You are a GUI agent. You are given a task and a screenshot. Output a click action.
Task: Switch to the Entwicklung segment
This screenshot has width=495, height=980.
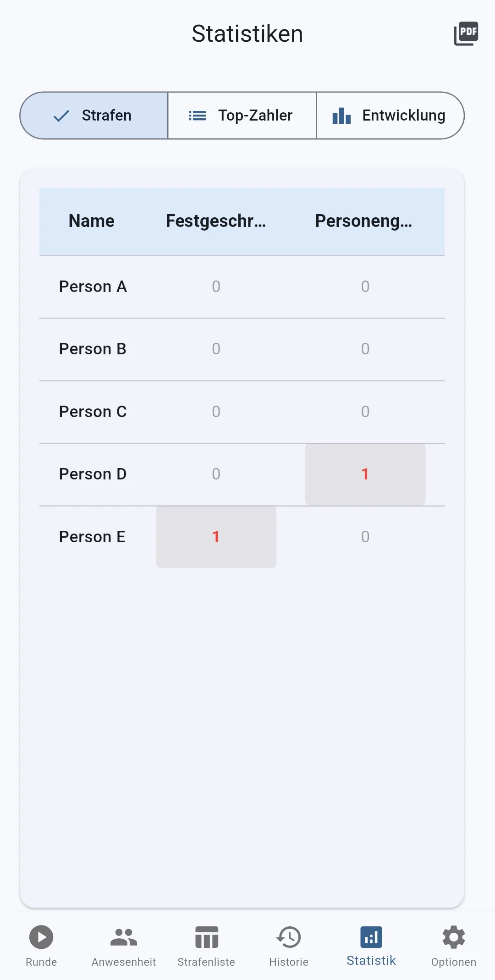click(390, 116)
